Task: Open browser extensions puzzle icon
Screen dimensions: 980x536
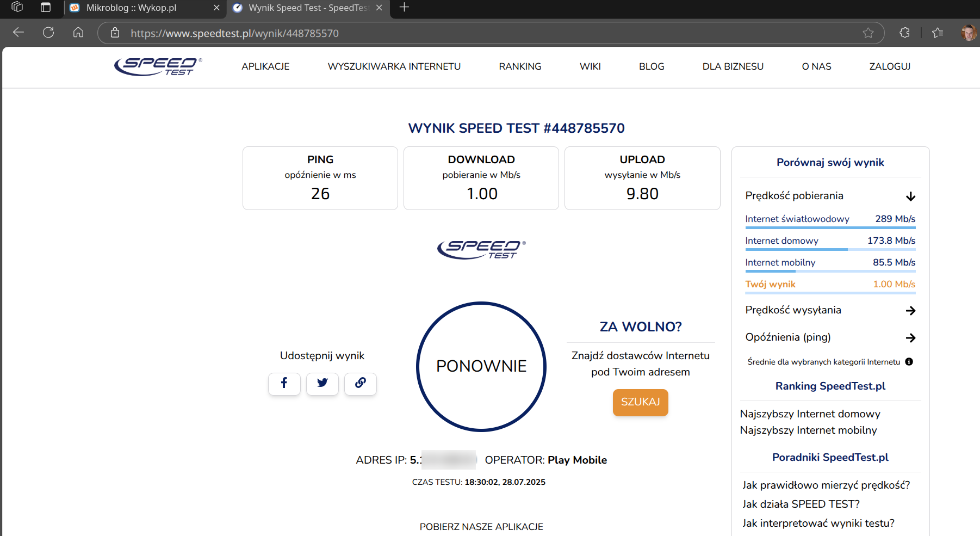Action: point(904,33)
